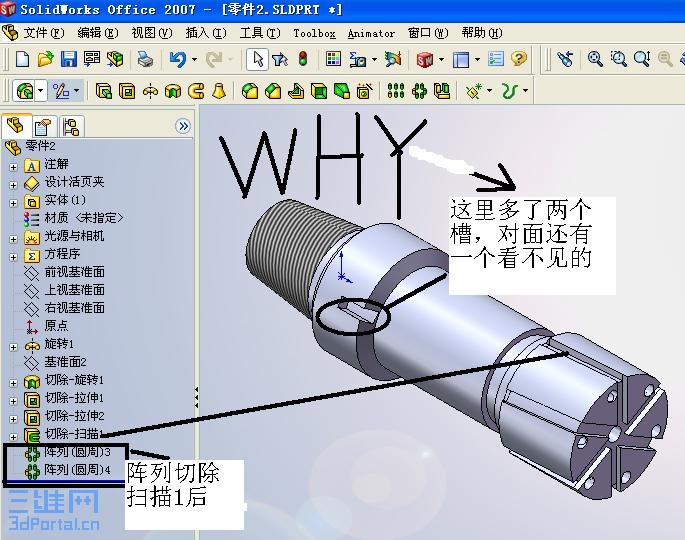Open the Toolbox menu
This screenshot has height=540, width=685.
point(314,33)
